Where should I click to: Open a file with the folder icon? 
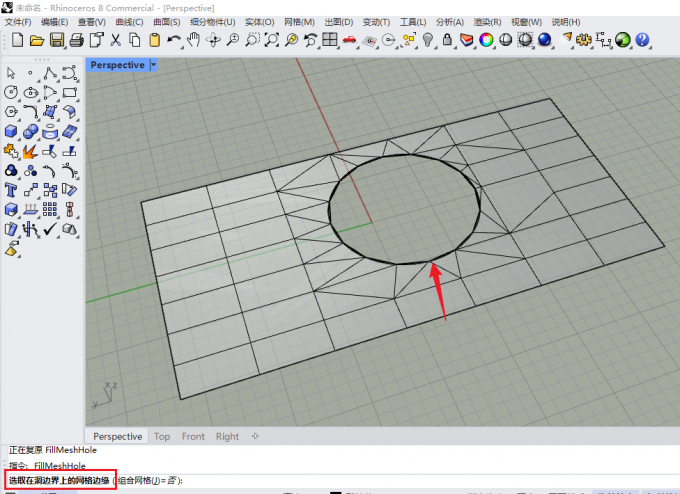[37, 40]
